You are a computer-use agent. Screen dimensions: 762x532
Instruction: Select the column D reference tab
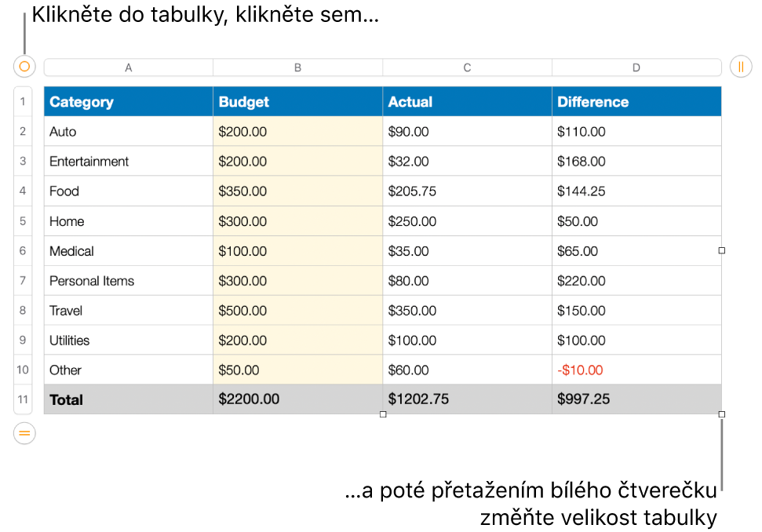point(636,67)
